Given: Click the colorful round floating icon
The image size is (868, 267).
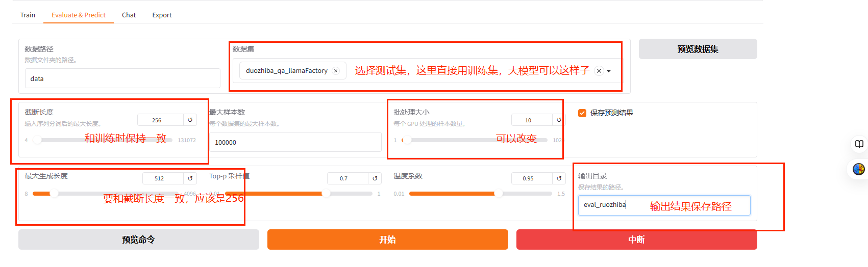Looking at the screenshot, I should pyautogui.click(x=859, y=169).
